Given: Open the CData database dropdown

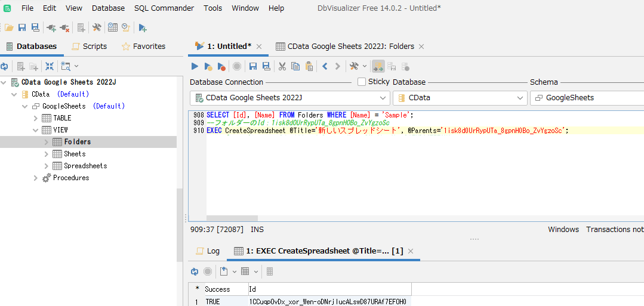Looking at the screenshot, I should point(520,98).
